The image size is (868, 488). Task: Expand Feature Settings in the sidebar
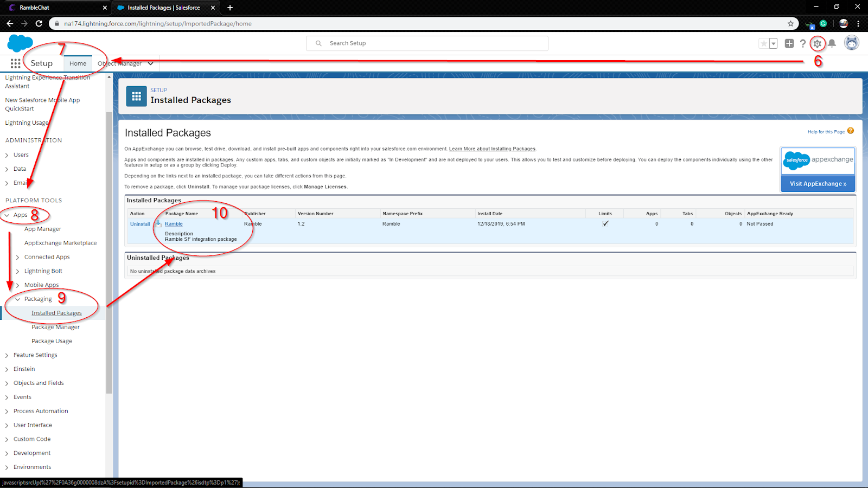point(7,355)
